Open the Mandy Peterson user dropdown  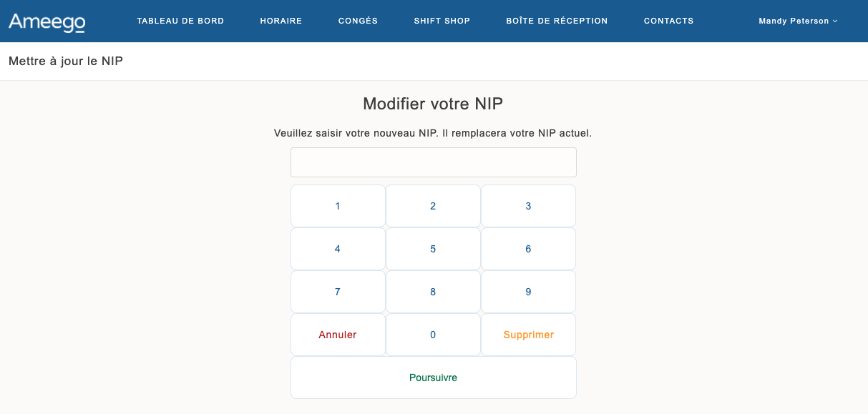click(x=797, y=21)
